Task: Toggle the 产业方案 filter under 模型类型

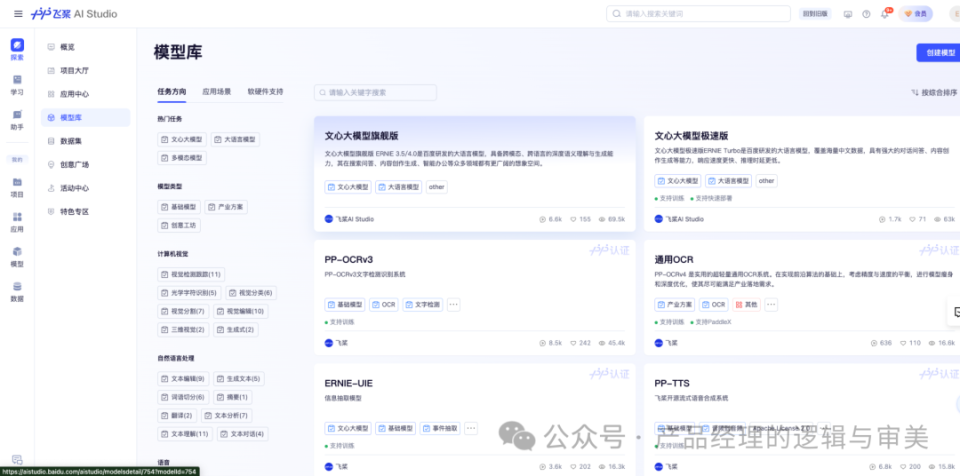Action: pyautogui.click(x=226, y=207)
